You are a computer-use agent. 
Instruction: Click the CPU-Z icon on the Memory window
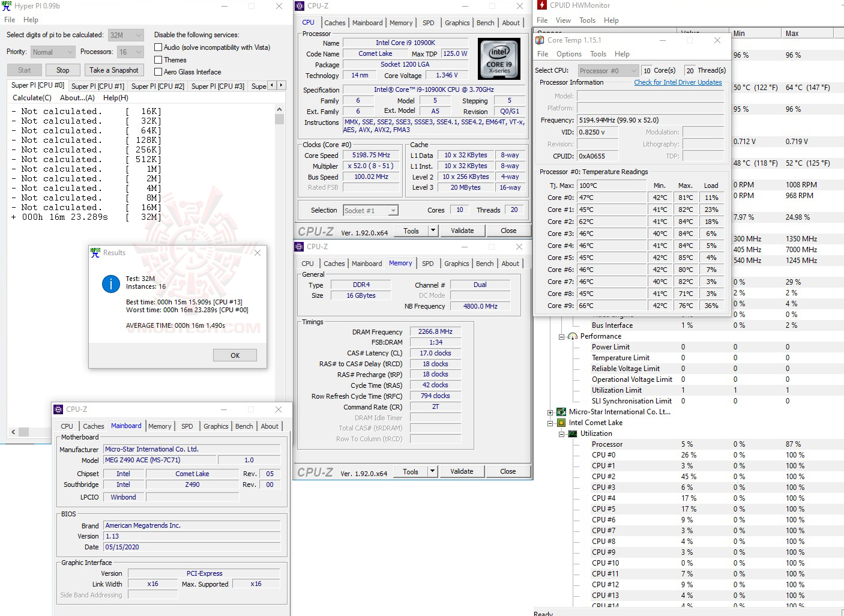299,246
